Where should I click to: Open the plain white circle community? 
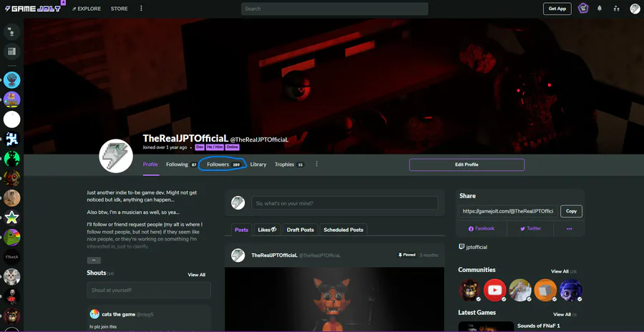click(12, 119)
